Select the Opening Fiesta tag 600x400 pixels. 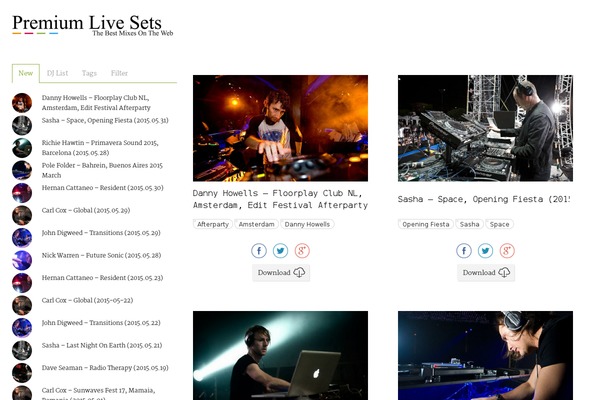pyautogui.click(x=426, y=224)
